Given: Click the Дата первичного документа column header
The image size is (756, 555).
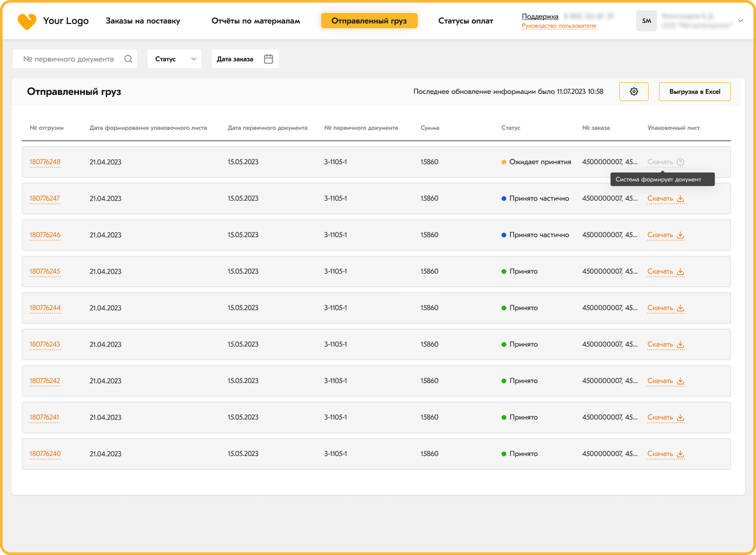Looking at the screenshot, I should pos(267,128).
